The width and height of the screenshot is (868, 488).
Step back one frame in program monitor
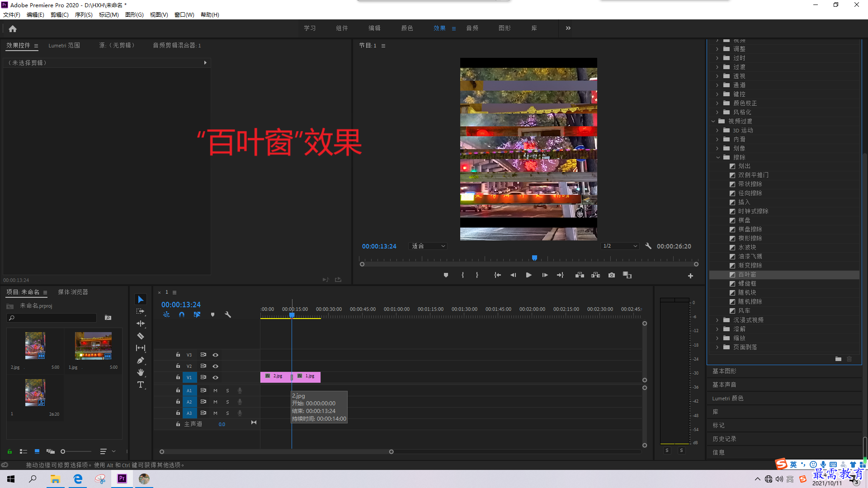click(513, 275)
